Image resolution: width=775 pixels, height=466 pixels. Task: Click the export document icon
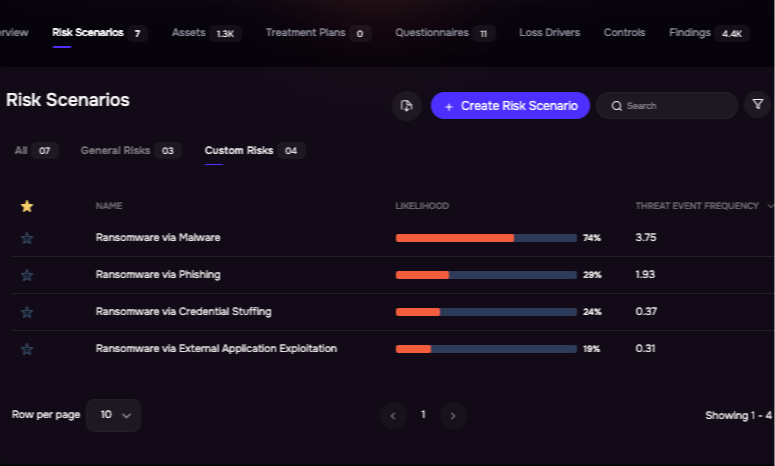(x=406, y=106)
